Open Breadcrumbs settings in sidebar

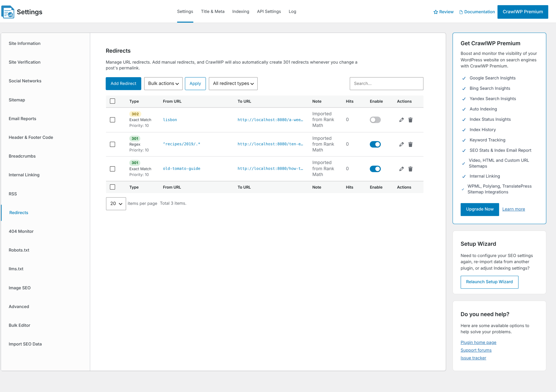[22, 156]
